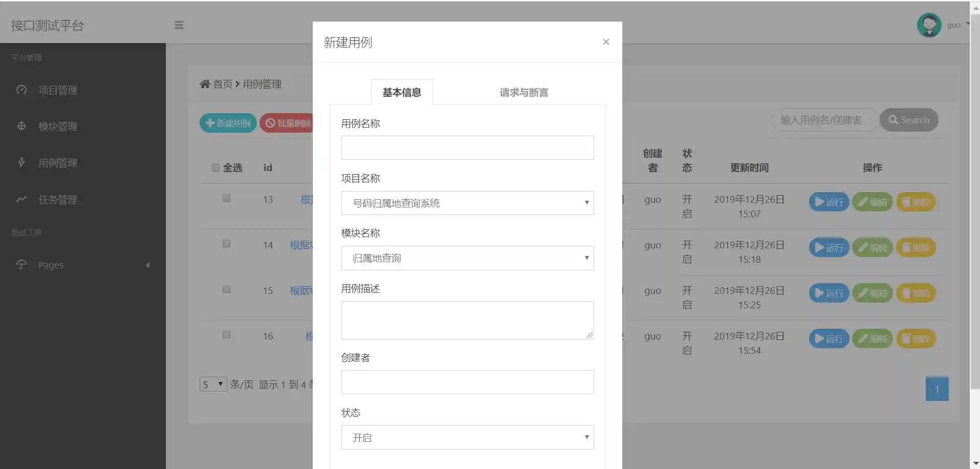Select the checkbox for row 14

click(x=226, y=244)
